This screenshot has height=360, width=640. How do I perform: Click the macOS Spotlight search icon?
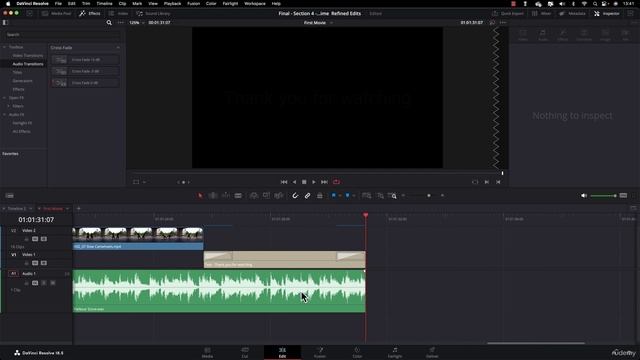[x=595, y=4]
